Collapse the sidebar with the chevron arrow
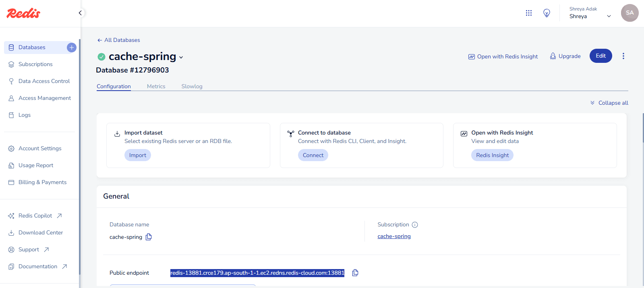 (x=80, y=13)
